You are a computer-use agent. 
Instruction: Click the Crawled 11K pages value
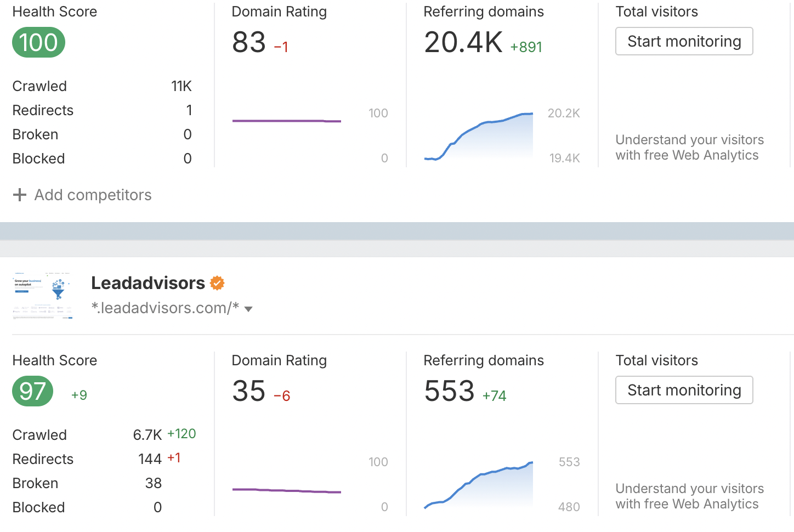(182, 86)
